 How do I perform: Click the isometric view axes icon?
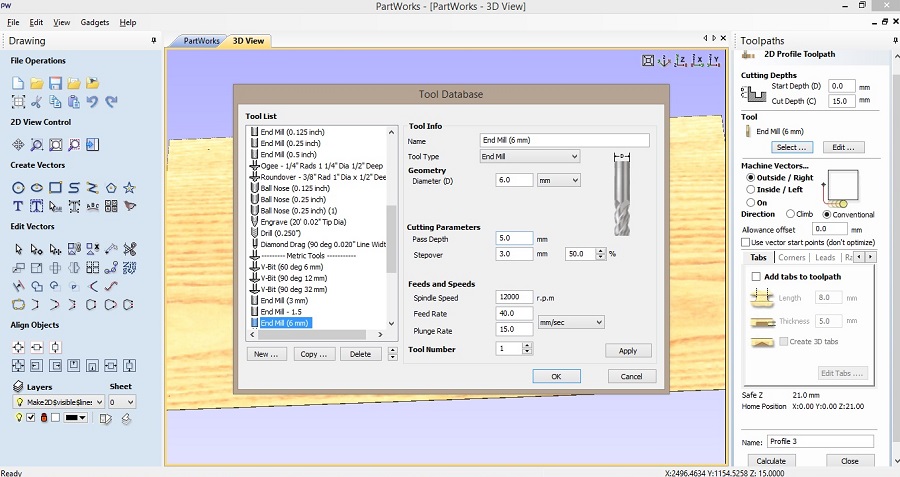click(x=664, y=60)
